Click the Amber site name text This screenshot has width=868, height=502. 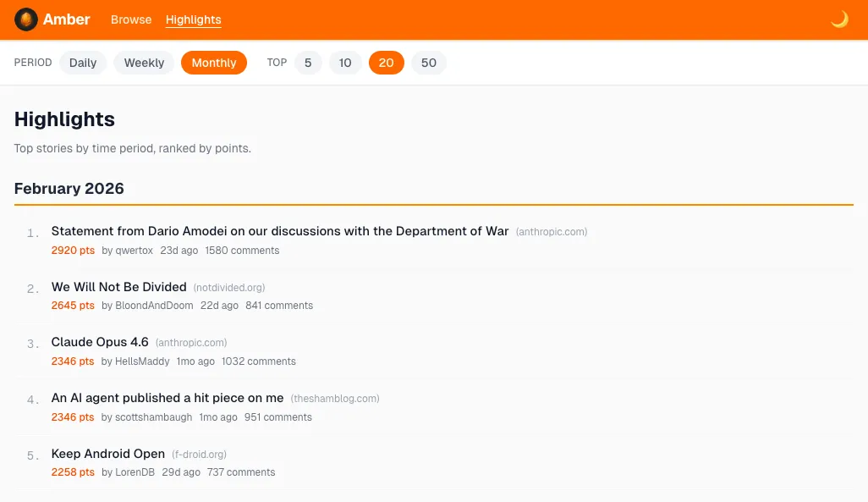[67, 19]
